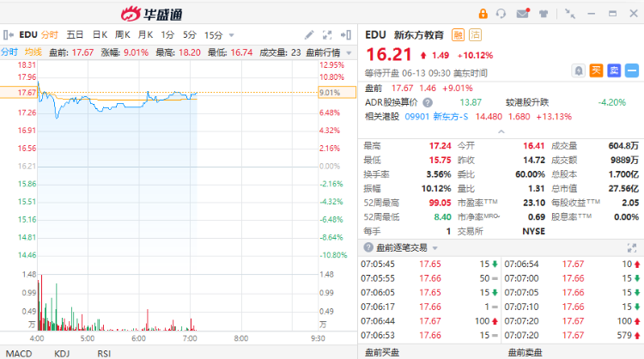Viewport: 644px width, 359px height.
Task: Switch to 周K chart tab
Action: (123, 35)
